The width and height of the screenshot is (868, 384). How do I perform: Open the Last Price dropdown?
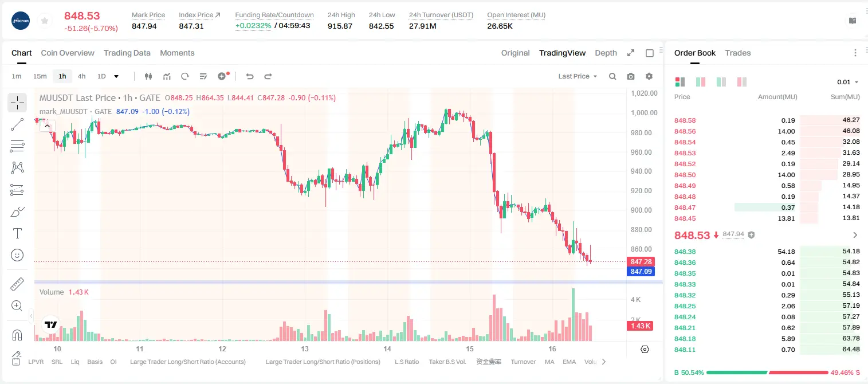coord(578,76)
